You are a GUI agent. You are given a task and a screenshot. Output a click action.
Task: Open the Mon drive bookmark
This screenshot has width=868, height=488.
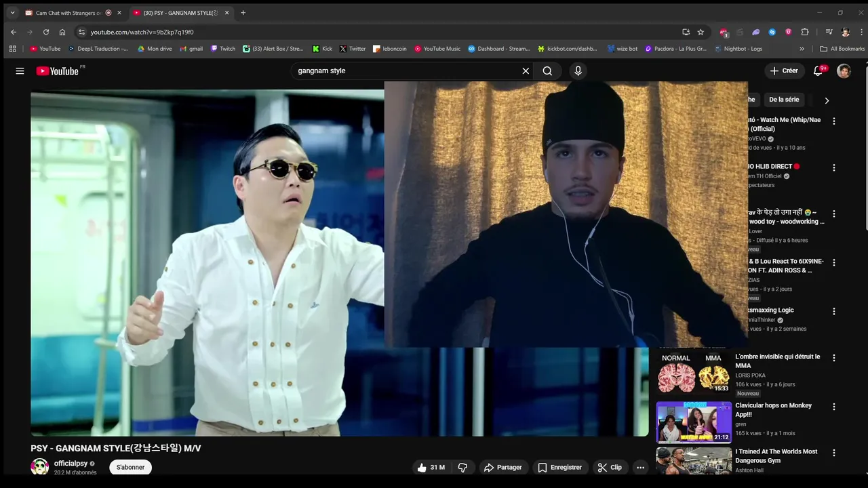click(155, 49)
